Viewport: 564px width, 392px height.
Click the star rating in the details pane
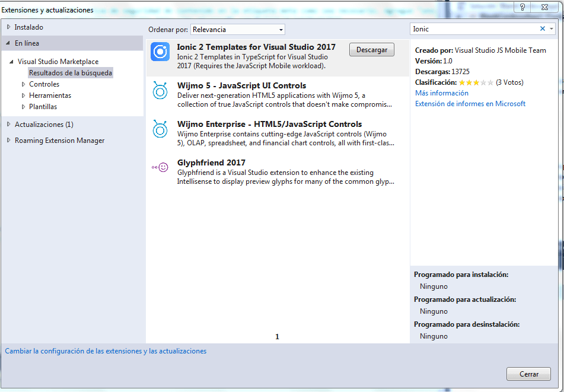coord(476,82)
